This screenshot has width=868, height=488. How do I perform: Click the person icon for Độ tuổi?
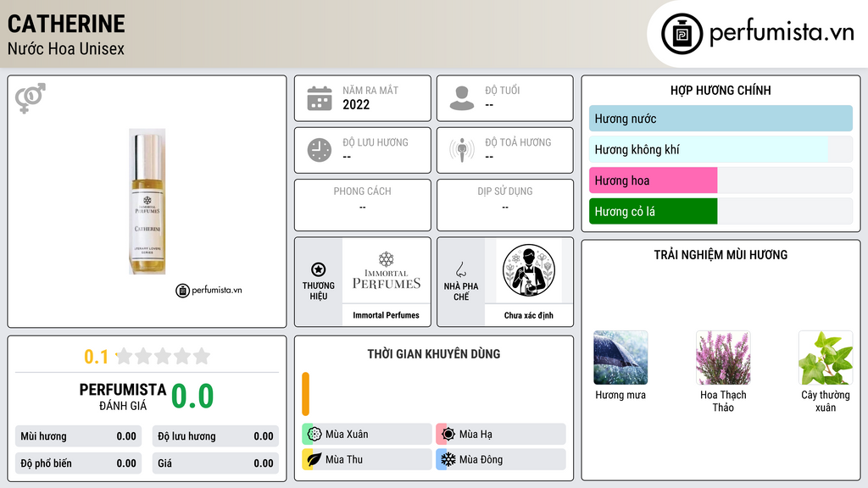pyautogui.click(x=462, y=98)
